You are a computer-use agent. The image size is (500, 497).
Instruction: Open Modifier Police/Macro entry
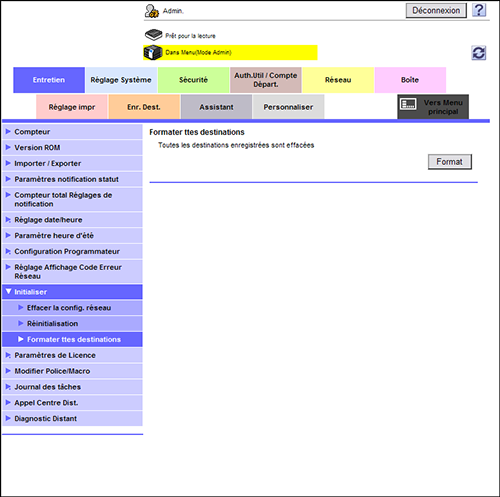(x=72, y=371)
